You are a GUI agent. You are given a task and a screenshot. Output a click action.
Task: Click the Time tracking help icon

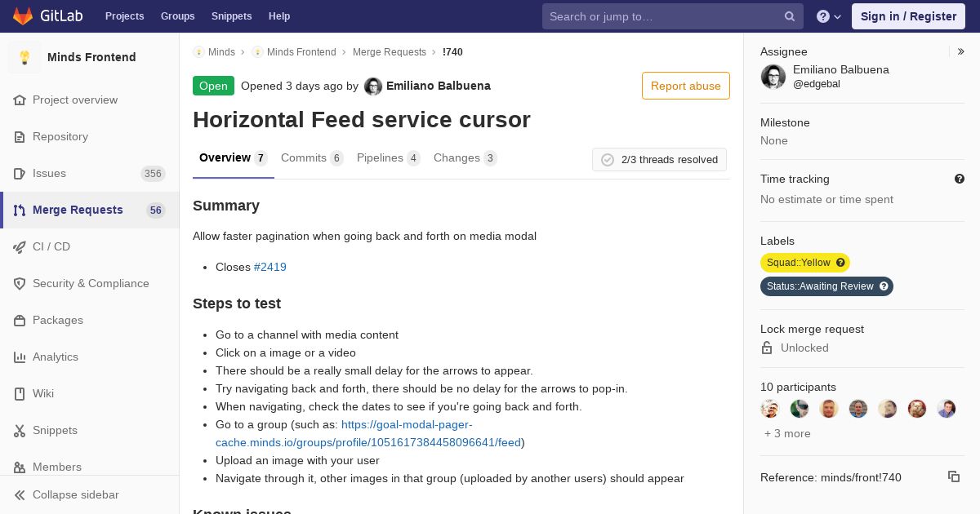[x=960, y=179]
